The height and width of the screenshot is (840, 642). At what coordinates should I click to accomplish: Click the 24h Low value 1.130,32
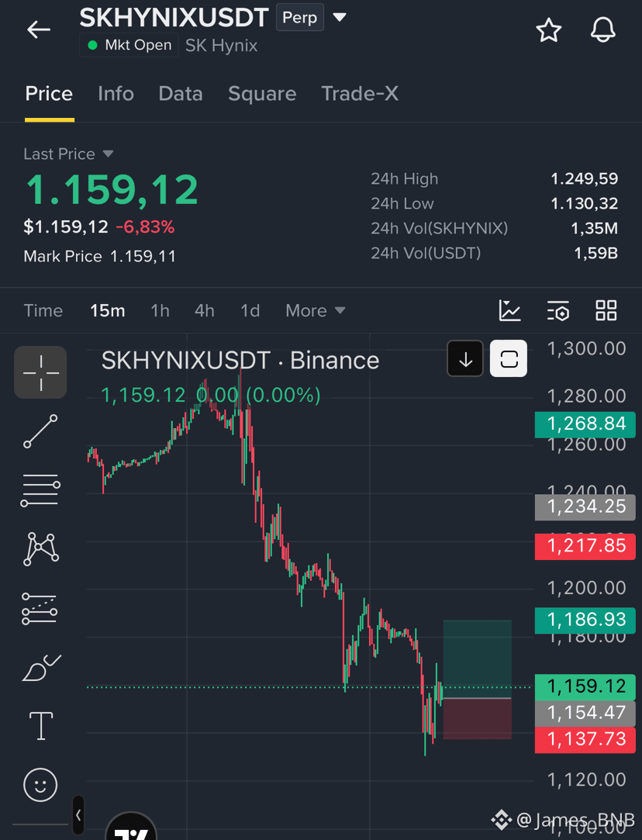[584, 203]
